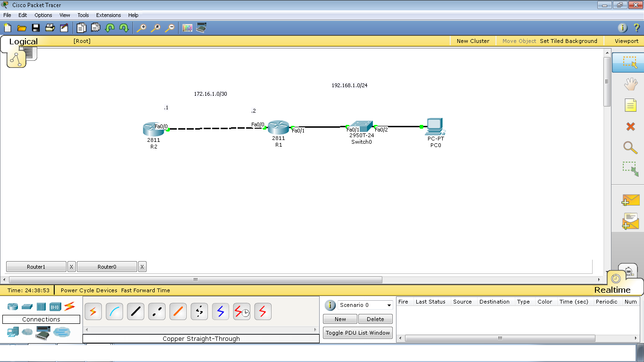Click the Delete scenario button
Viewport: 644px width, 362px height.
(375, 319)
